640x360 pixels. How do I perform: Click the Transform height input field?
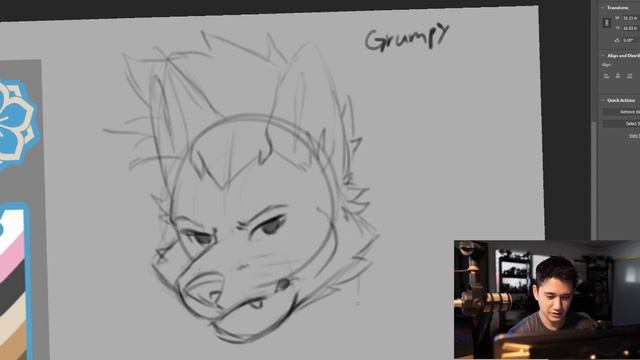click(631, 28)
